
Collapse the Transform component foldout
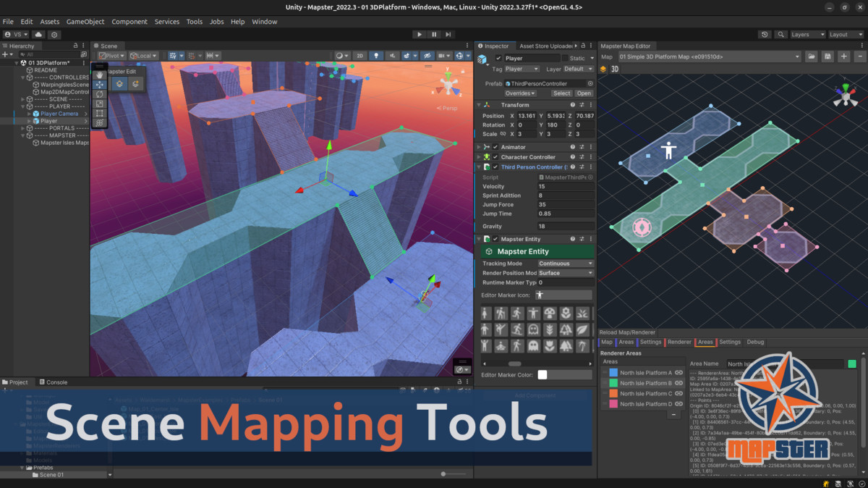(479, 105)
